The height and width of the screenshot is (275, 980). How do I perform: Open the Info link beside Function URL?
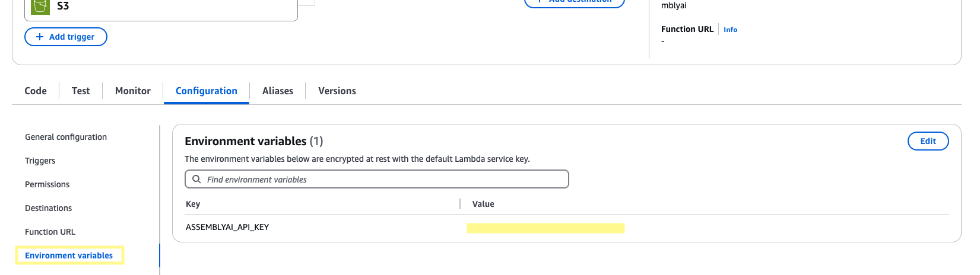(730, 30)
